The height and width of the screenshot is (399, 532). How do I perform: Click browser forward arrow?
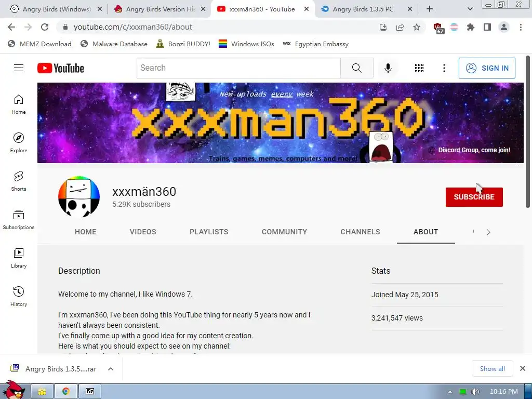[x=28, y=27]
